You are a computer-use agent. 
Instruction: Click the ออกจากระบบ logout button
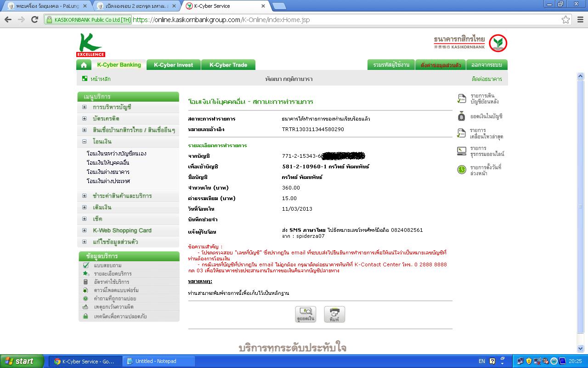tap(486, 65)
